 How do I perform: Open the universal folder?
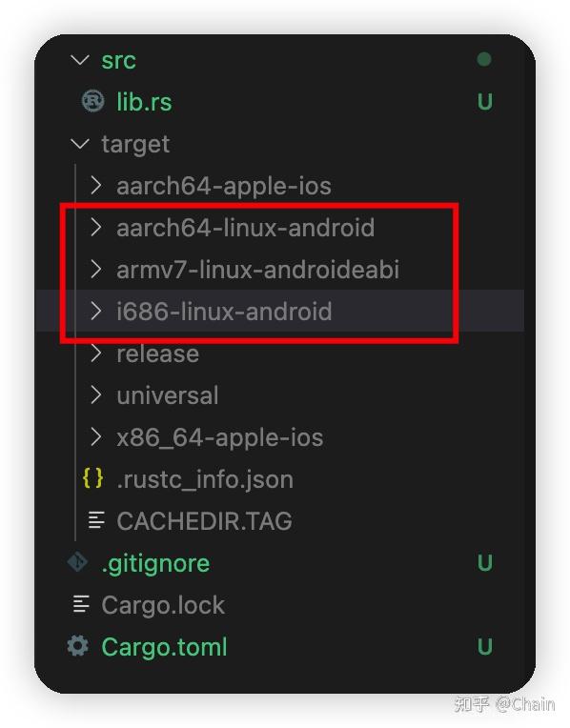coord(167,395)
